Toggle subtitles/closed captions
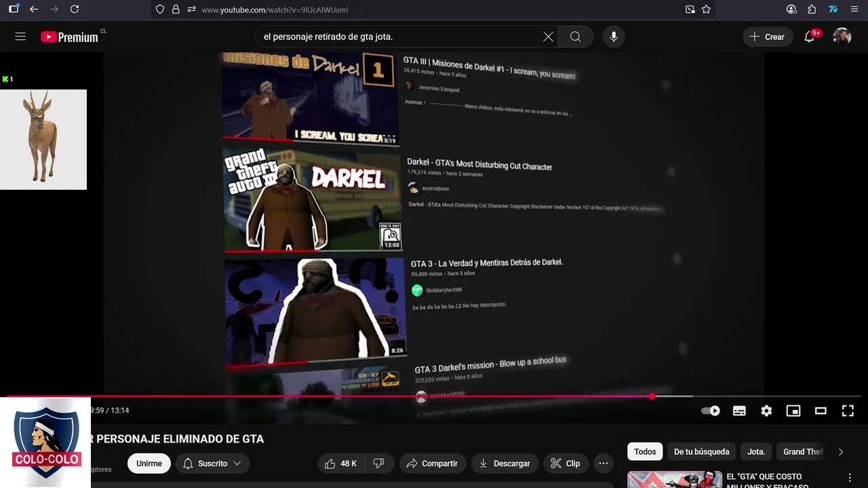Screen dimensions: 868x488 pos(739,411)
